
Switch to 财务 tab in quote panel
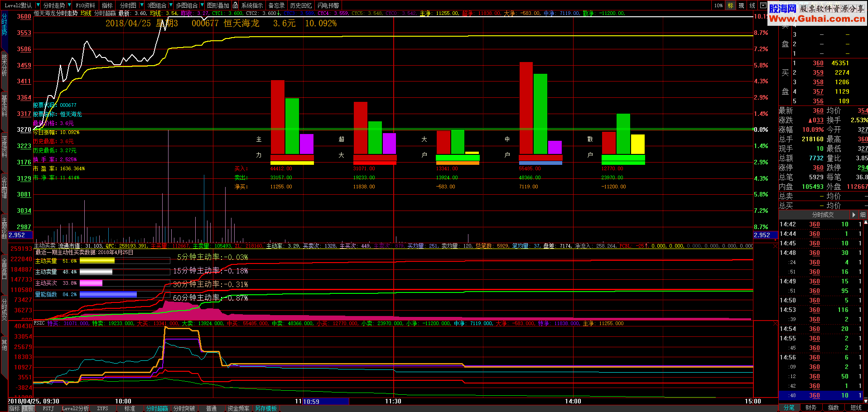click(811, 407)
